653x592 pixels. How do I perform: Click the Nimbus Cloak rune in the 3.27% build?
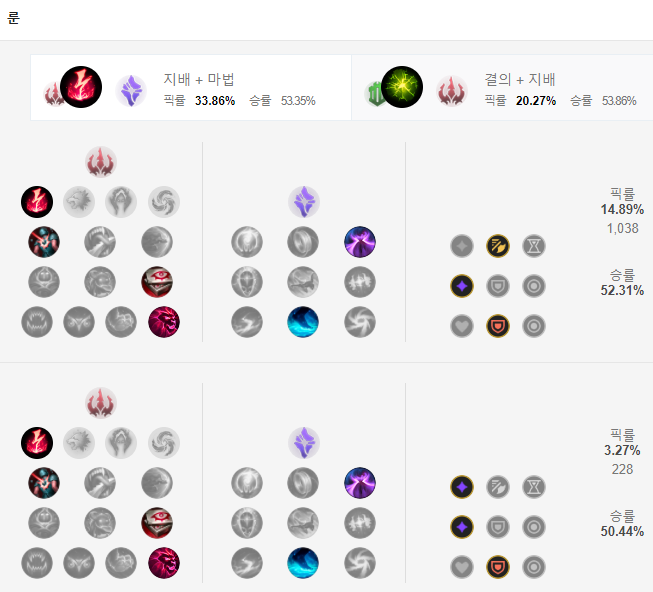click(x=360, y=483)
